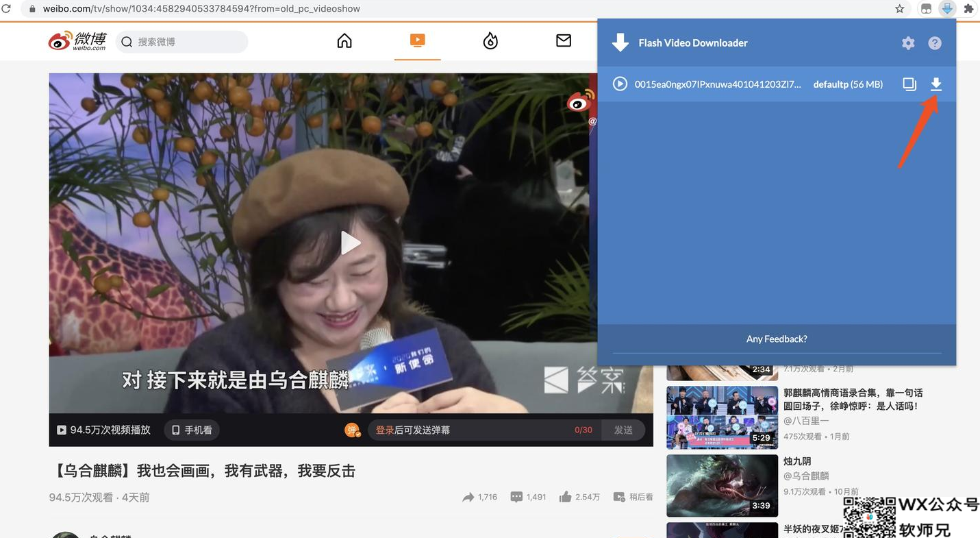The image size is (980, 538).
Task: Open the Weibo home page icon
Action: 344,41
